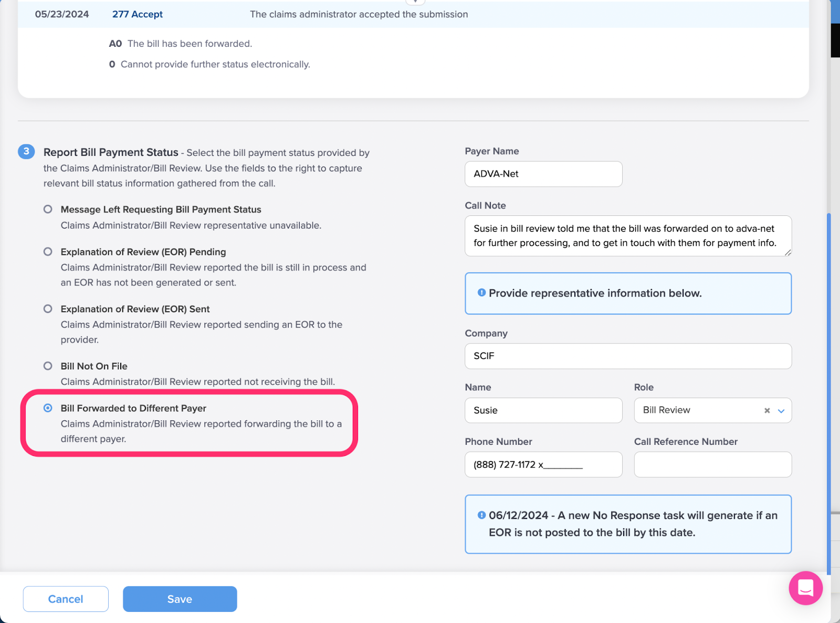Click the 05/23/2024 date cell
The height and width of the screenshot is (623, 840).
click(62, 14)
